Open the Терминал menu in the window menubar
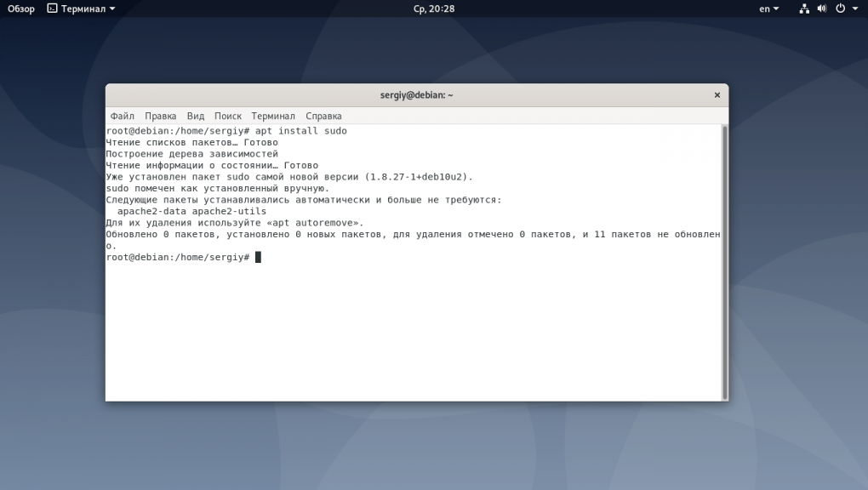This screenshot has height=490, width=868. 273,116
